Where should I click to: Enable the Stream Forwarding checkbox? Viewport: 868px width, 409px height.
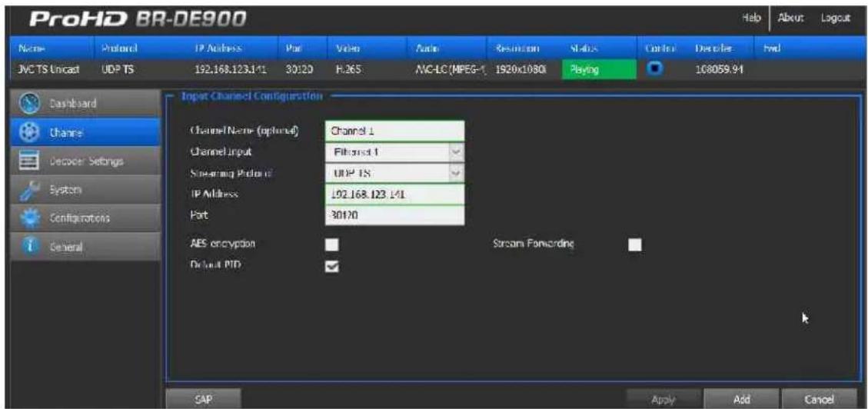pyautogui.click(x=635, y=244)
